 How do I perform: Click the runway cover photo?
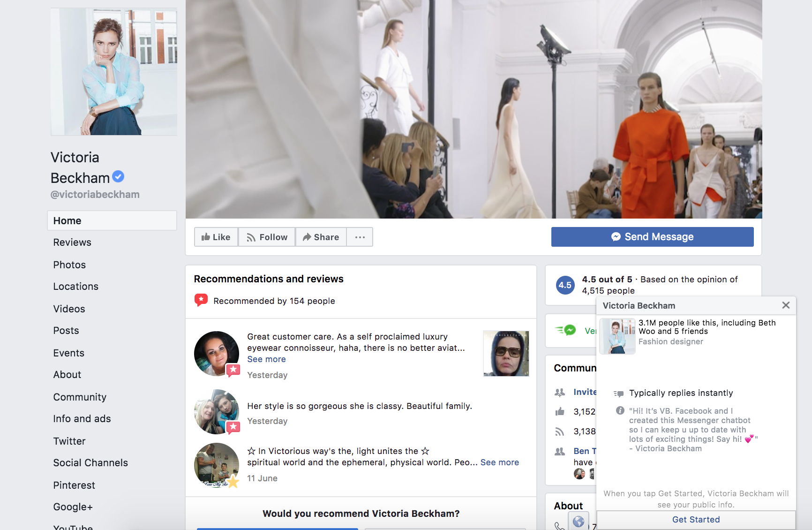pos(474,109)
